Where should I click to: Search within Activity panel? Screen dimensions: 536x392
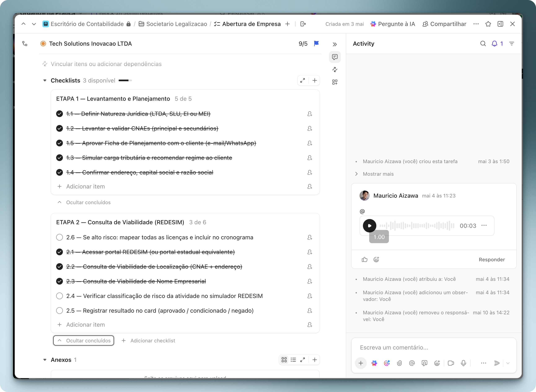point(483,44)
